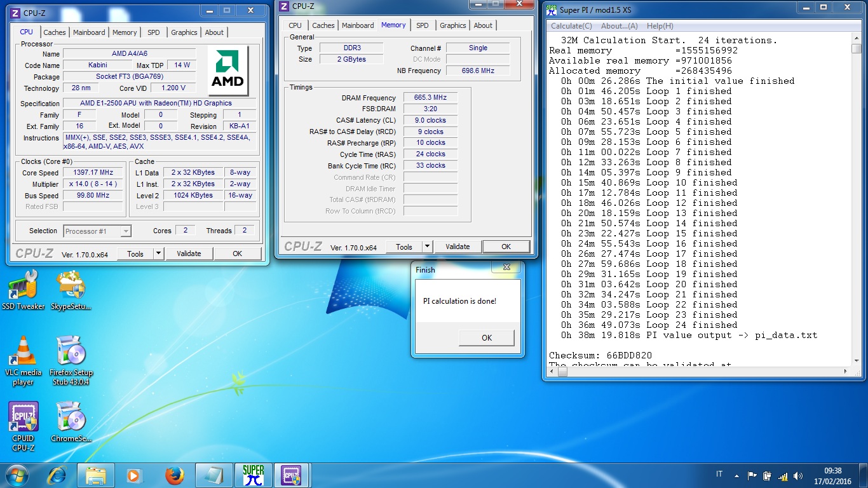Click the DRAM Frequency 665.3 MHz value

430,98
